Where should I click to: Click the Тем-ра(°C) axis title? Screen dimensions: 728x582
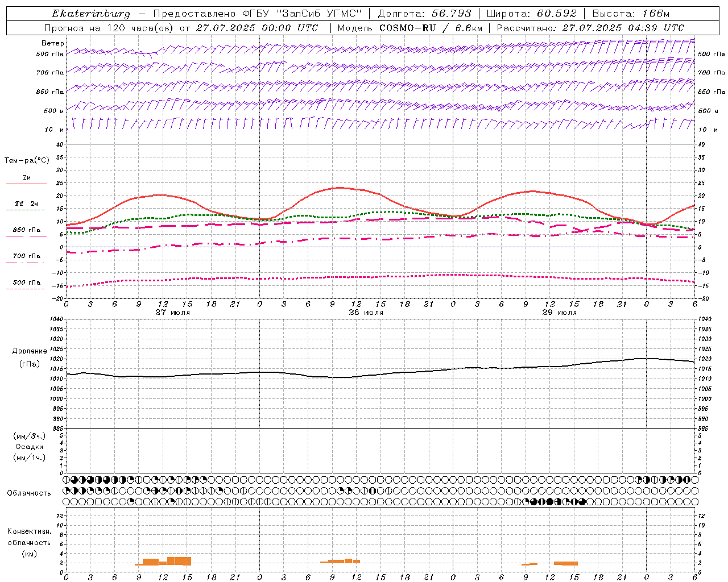point(27,161)
